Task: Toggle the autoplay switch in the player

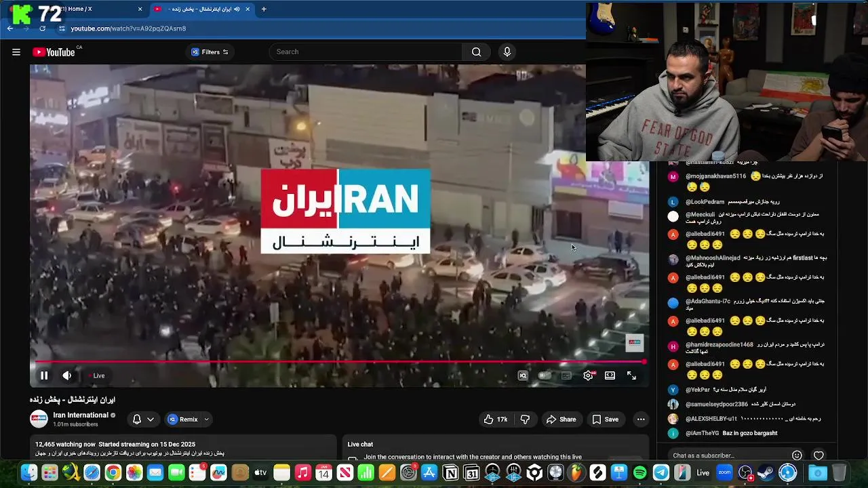Action: point(545,375)
